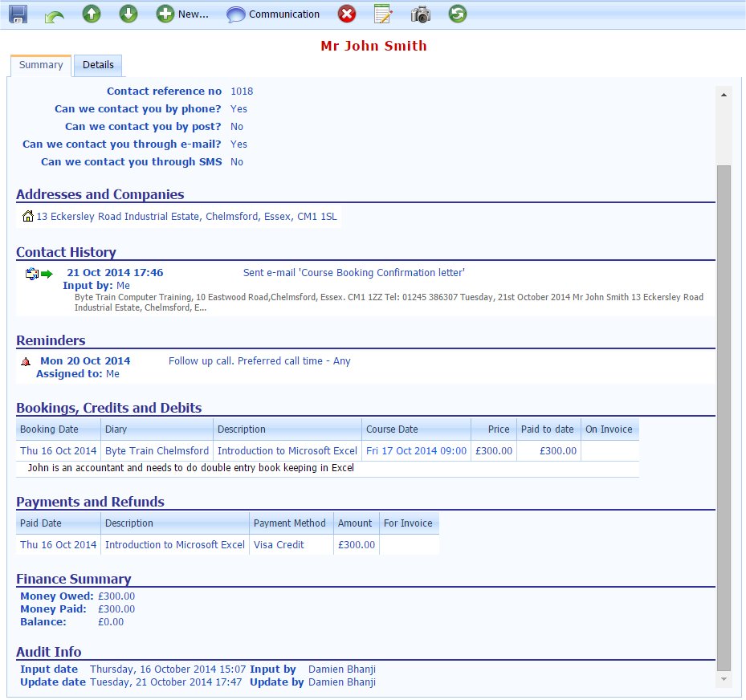Click the camera snapshot icon

421,14
